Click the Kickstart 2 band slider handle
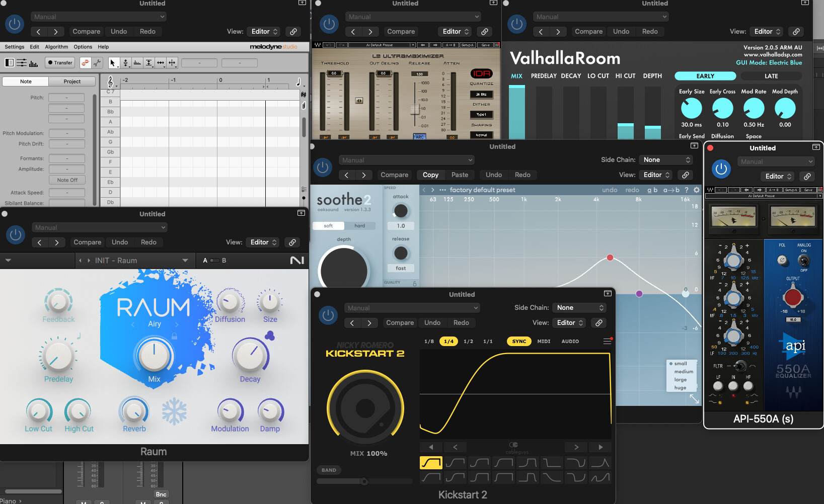The height and width of the screenshot is (504, 824). click(364, 481)
